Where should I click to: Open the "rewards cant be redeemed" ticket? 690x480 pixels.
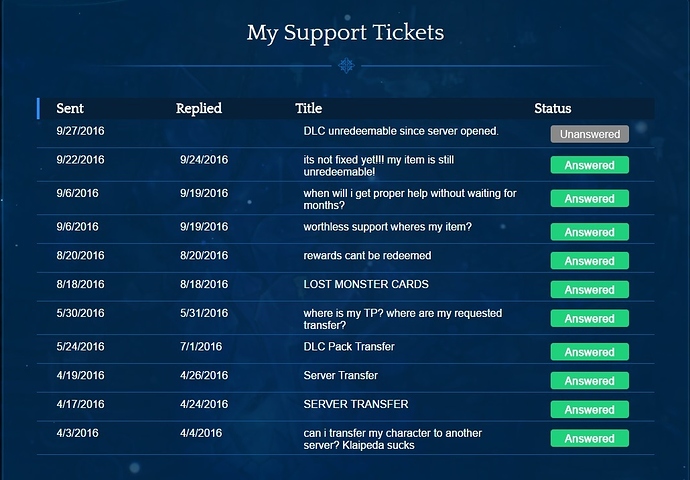367,256
